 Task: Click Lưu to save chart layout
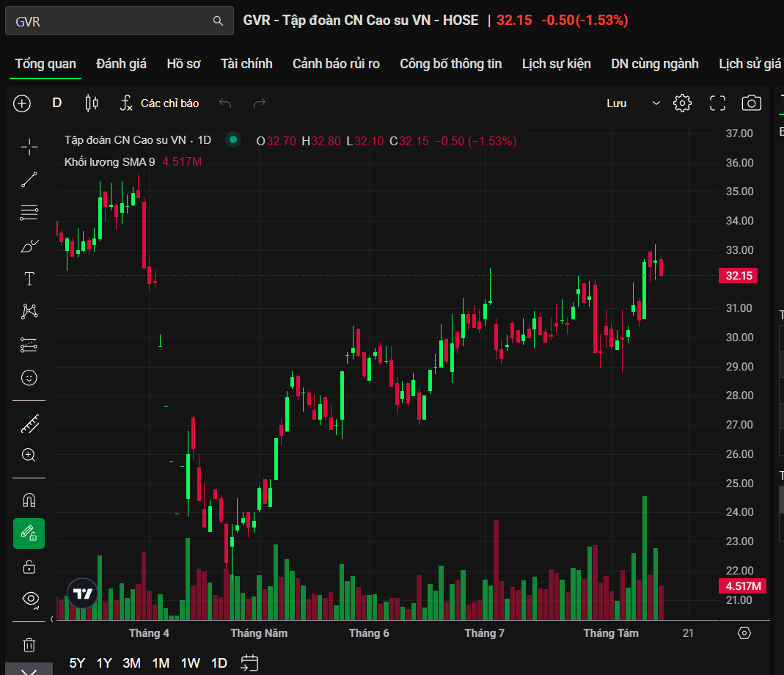pos(617,103)
